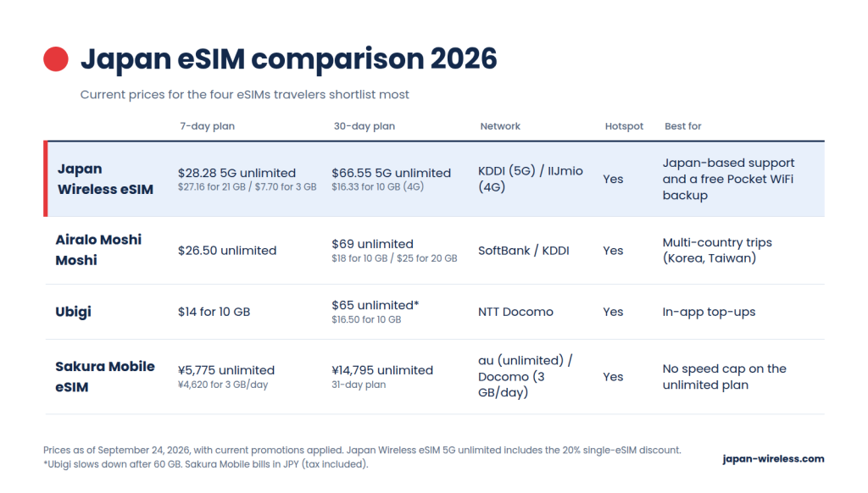The image size is (868, 493).
Task: Click the 'Hotspot' column header
Action: point(624,126)
